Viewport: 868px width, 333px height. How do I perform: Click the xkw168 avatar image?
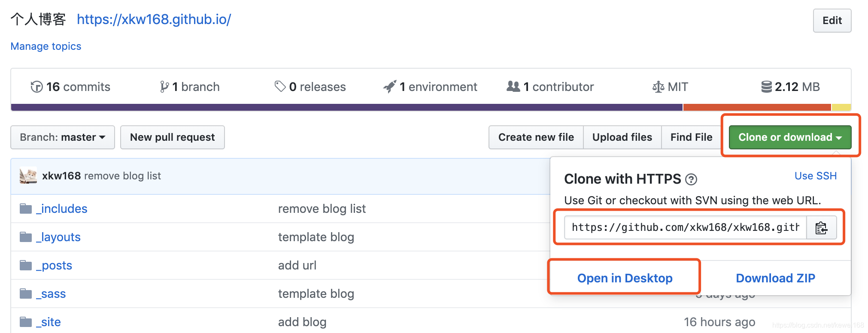pyautogui.click(x=28, y=176)
